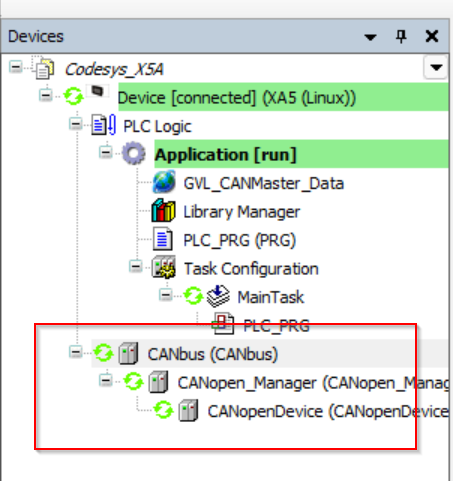
Task: Open the Devices panel options dropdown arrow
Action: [x=370, y=37]
